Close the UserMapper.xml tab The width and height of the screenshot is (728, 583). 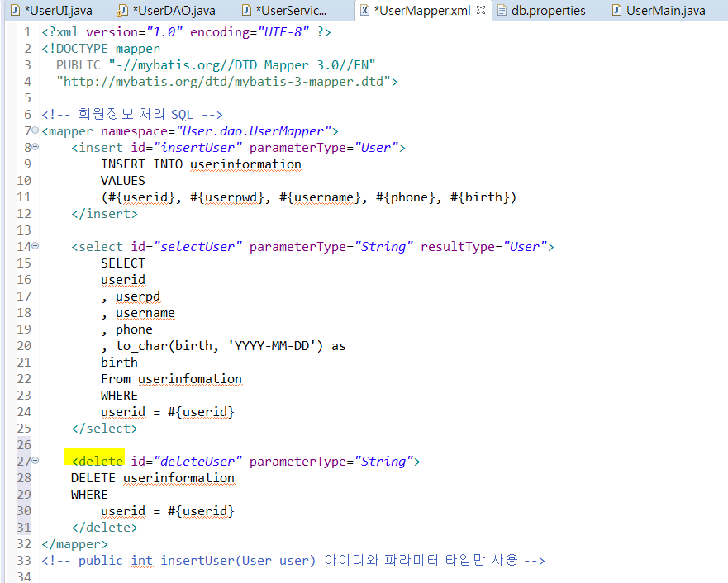[x=481, y=10]
